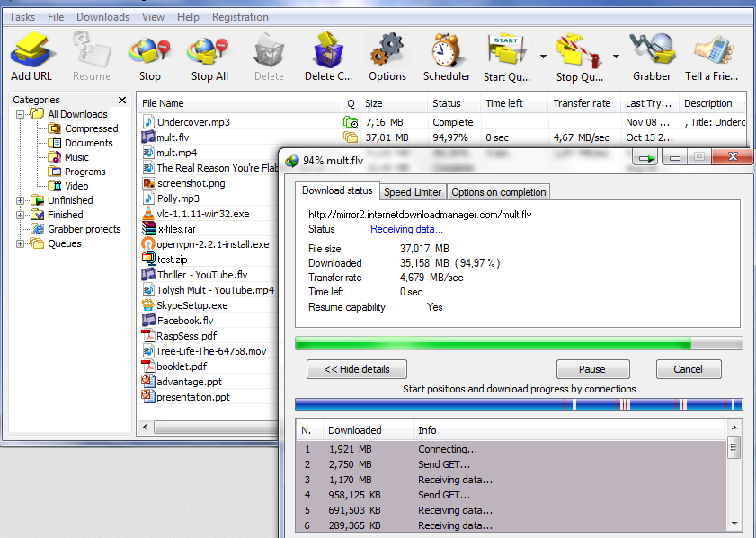756x538 pixels.
Task: Click the green download progress bar
Action: pyautogui.click(x=519, y=343)
